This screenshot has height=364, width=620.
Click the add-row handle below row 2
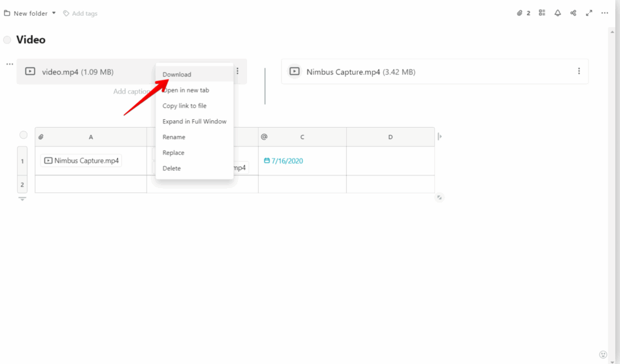22,199
